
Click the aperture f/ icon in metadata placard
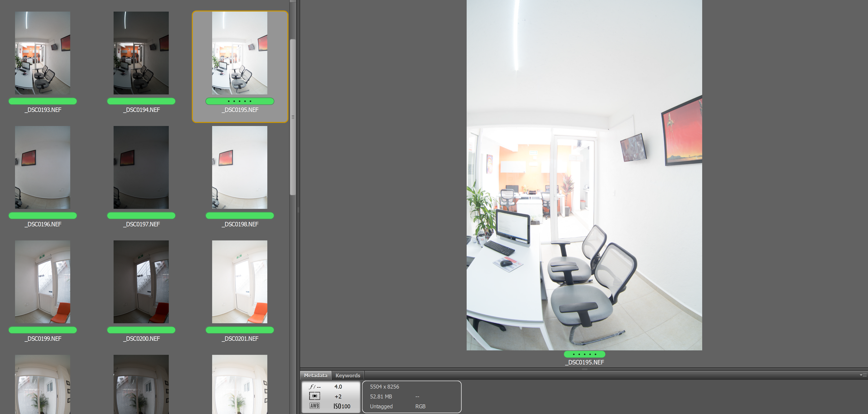coord(314,387)
